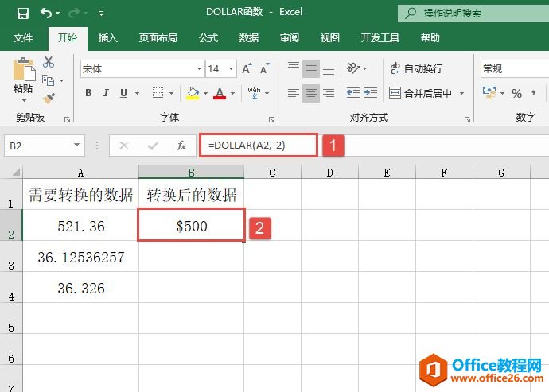Switch to the 审阅 Review tab
549x392 pixels.
pyautogui.click(x=289, y=38)
